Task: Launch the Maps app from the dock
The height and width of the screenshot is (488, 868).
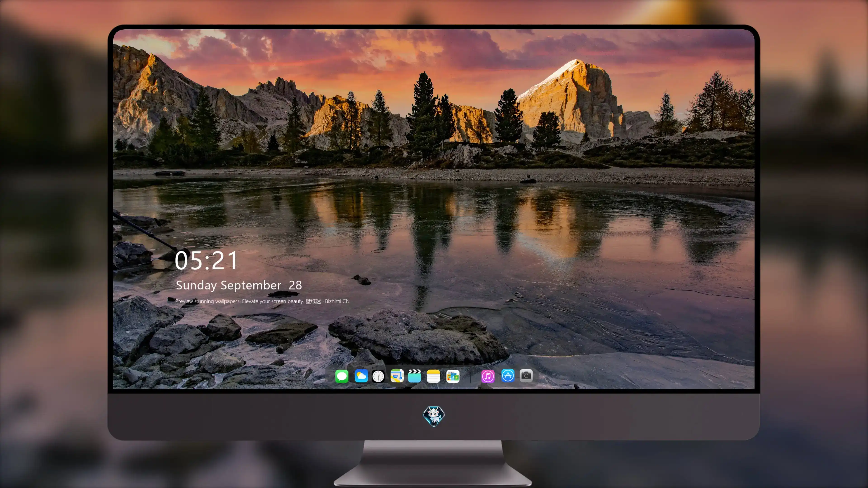Action: (x=397, y=376)
